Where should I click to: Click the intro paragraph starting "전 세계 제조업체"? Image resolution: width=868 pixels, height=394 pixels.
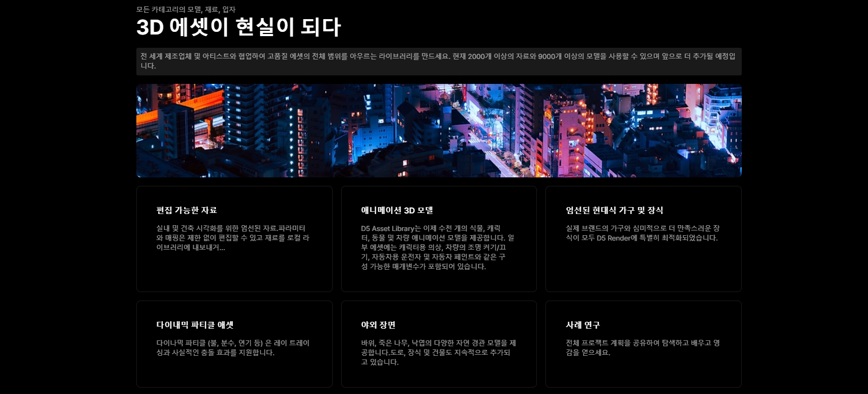tap(438, 61)
